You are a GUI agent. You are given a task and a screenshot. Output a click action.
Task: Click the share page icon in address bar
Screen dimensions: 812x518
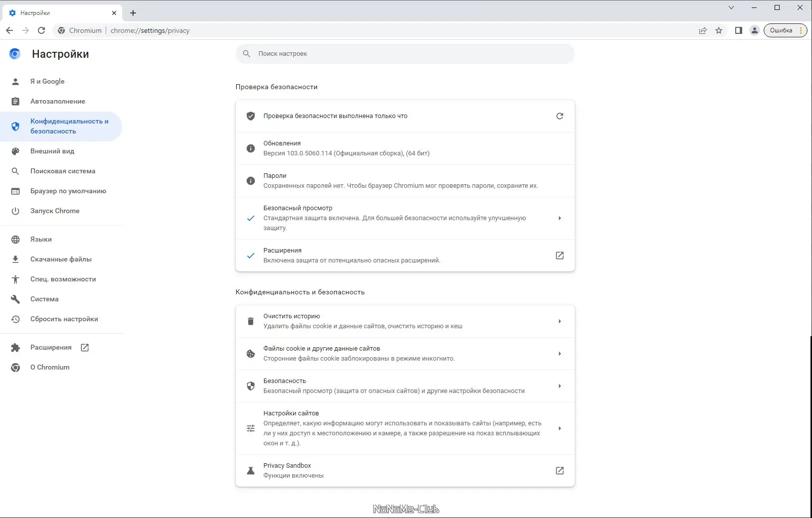[703, 30]
